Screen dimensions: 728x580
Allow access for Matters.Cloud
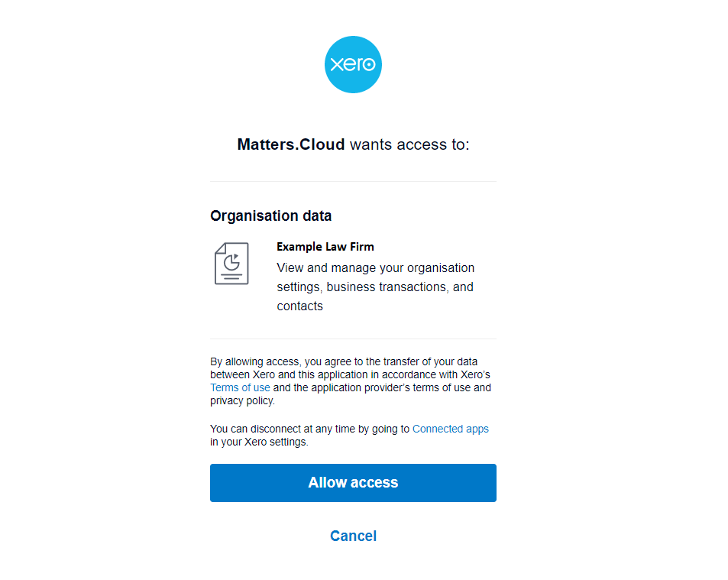pos(353,482)
